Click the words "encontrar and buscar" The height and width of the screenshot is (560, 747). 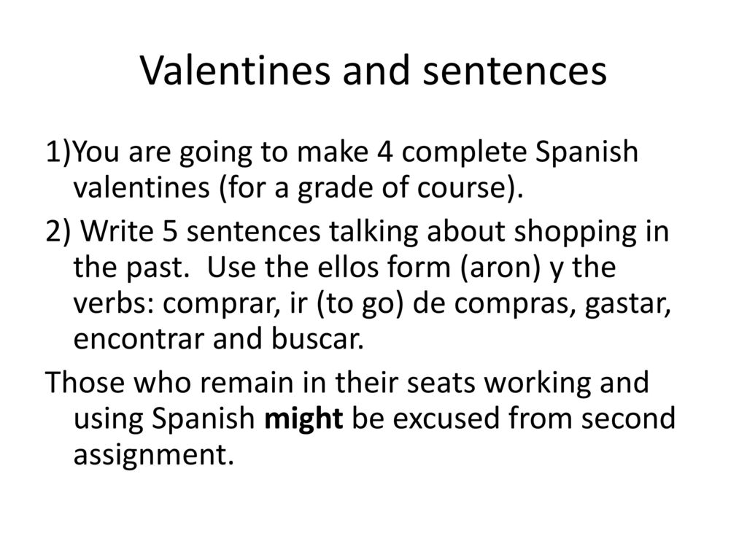217,339
